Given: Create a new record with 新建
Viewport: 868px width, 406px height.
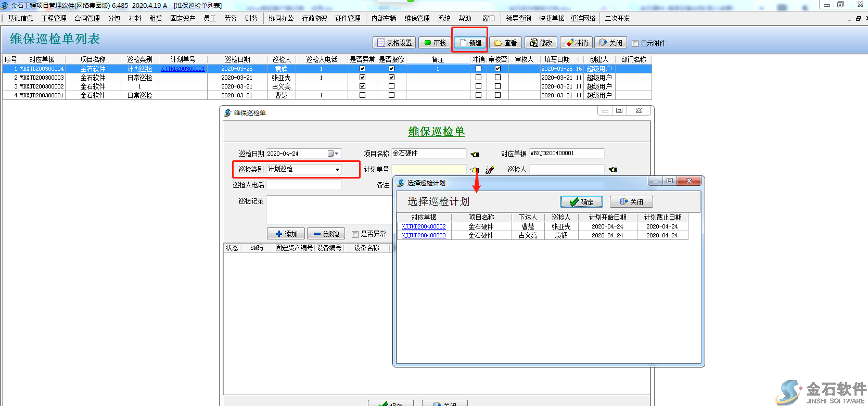Looking at the screenshot, I should click(x=470, y=43).
